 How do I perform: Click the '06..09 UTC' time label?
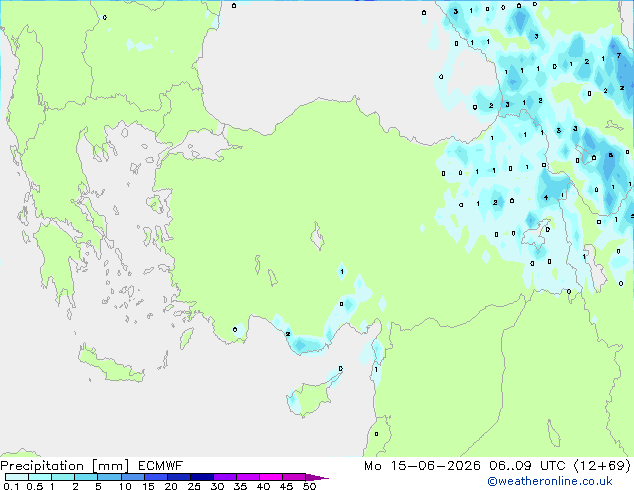(528, 466)
